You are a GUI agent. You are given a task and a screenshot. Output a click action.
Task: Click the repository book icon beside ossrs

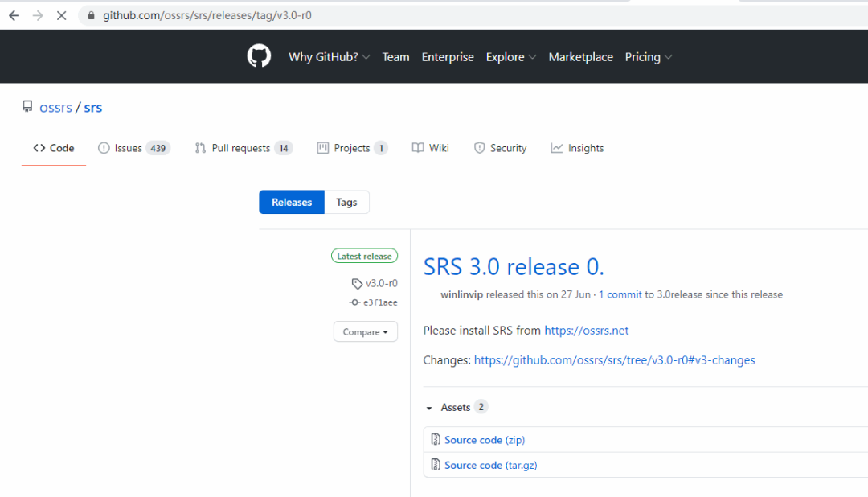click(27, 106)
